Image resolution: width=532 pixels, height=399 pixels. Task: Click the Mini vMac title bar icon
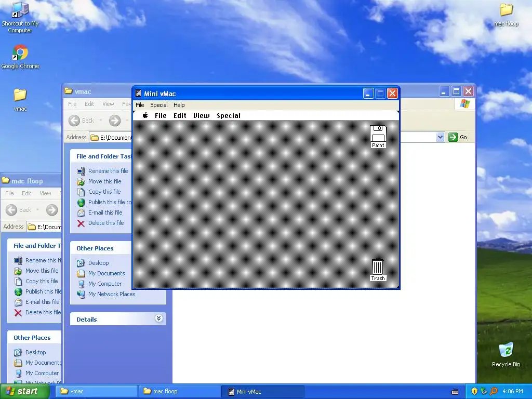(x=138, y=94)
